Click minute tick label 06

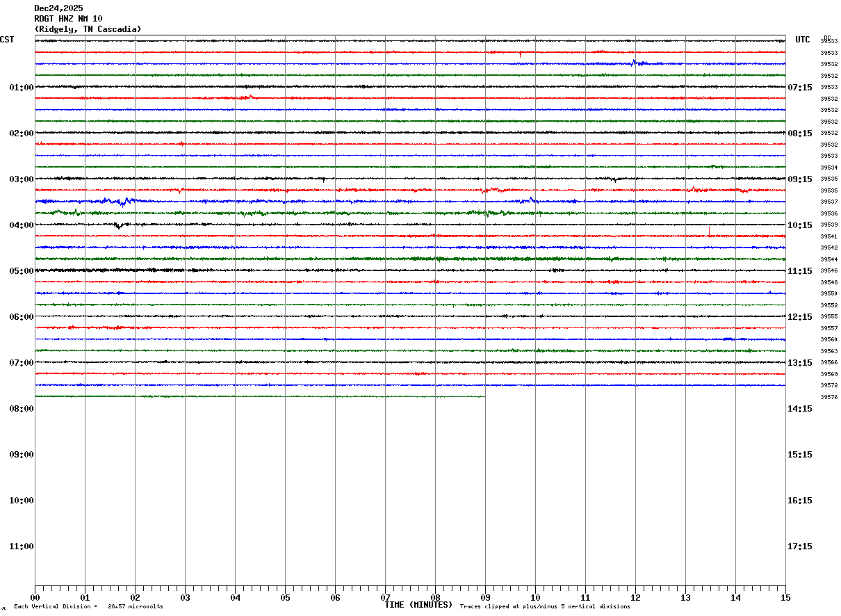pyautogui.click(x=335, y=597)
